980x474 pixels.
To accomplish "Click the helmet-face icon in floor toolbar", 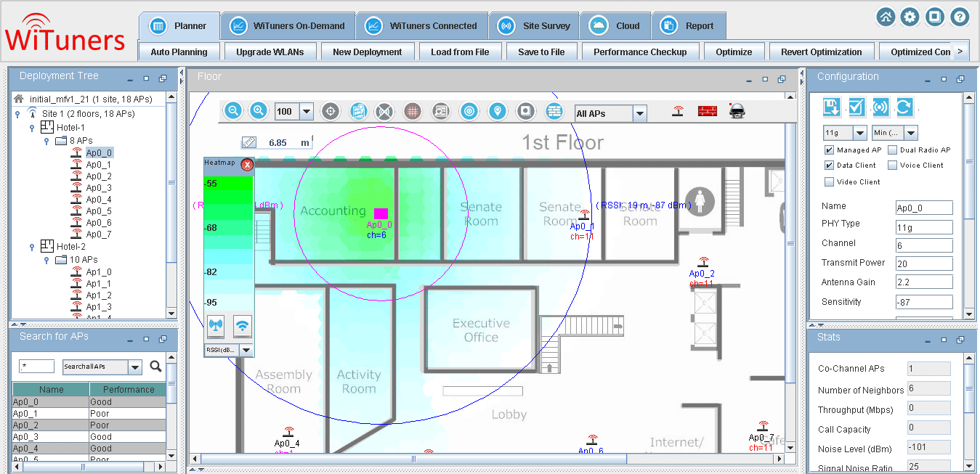I will [x=737, y=110].
